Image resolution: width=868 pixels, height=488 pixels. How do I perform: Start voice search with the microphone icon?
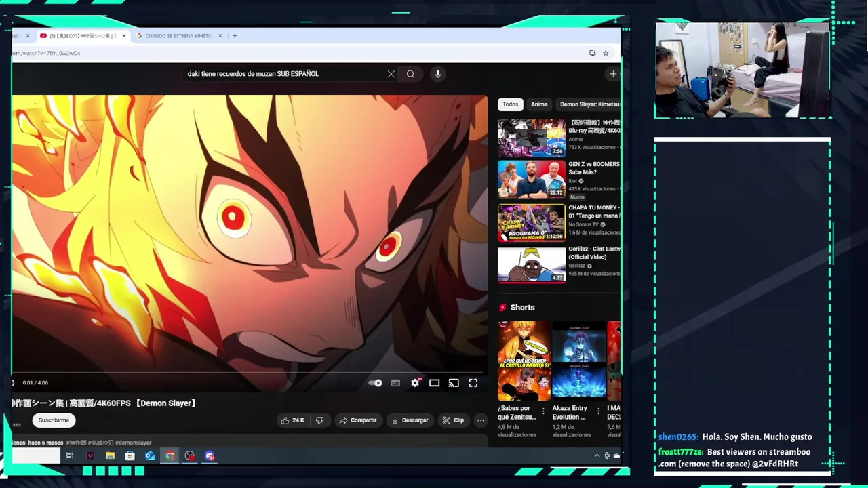click(x=438, y=74)
